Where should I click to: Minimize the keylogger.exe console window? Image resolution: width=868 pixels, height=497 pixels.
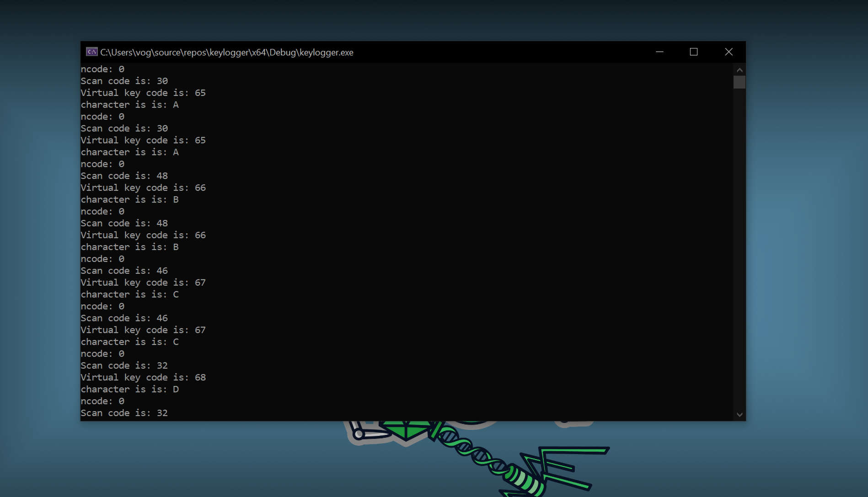[659, 52]
